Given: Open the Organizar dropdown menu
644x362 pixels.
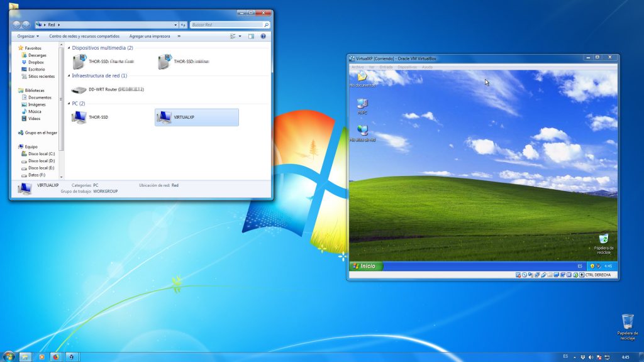Looking at the screenshot, I should pos(28,36).
